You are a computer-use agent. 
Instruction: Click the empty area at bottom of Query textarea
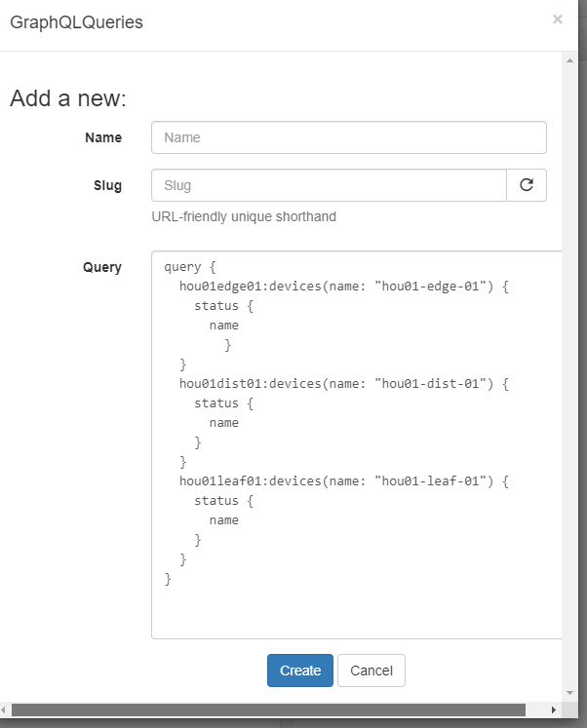click(x=356, y=614)
